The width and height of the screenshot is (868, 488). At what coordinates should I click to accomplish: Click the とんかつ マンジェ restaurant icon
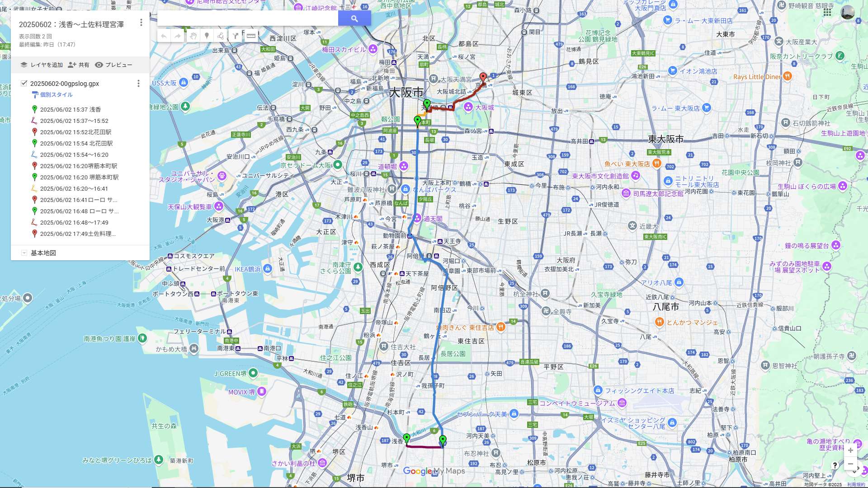(x=659, y=322)
